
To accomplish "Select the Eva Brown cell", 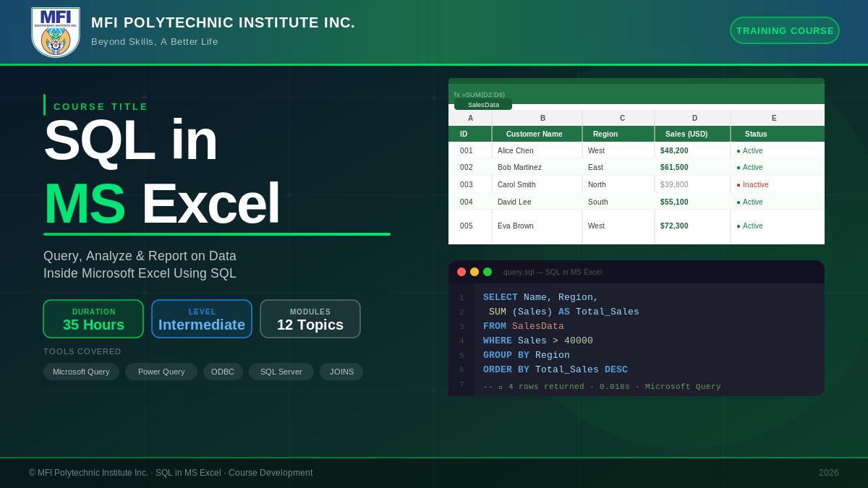I will (537, 226).
